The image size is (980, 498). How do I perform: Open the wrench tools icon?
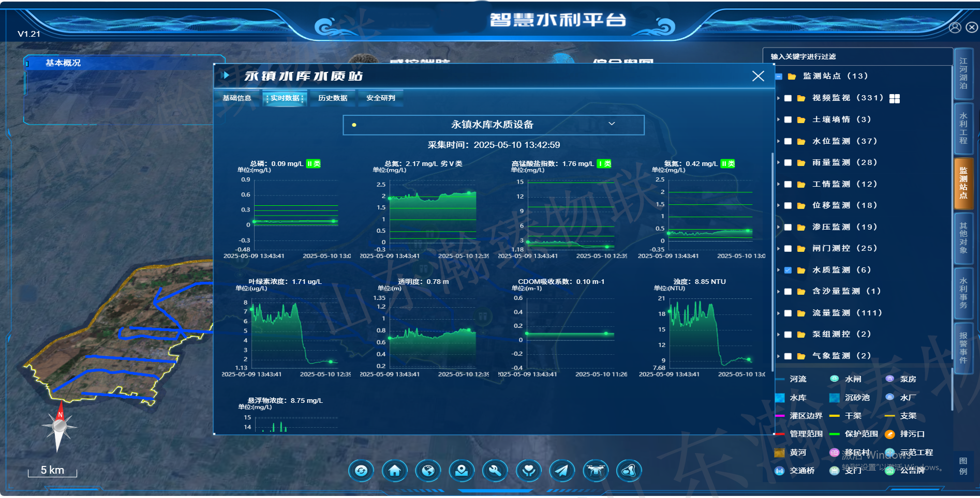coord(495,471)
